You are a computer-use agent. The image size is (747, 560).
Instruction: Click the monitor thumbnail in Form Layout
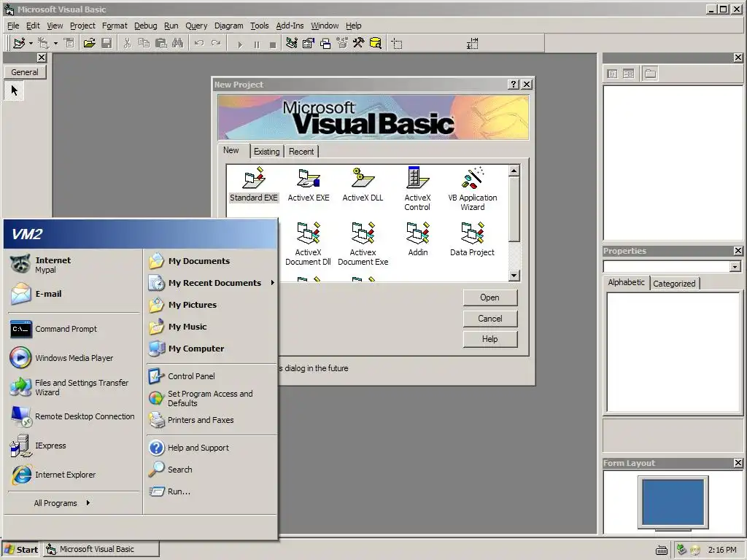click(673, 504)
